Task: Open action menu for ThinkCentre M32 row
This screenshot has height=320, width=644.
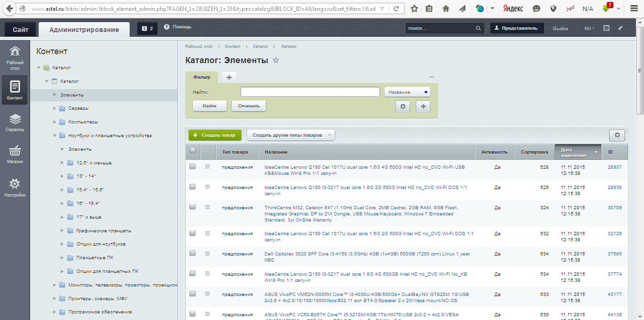Action: click(x=207, y=206)
